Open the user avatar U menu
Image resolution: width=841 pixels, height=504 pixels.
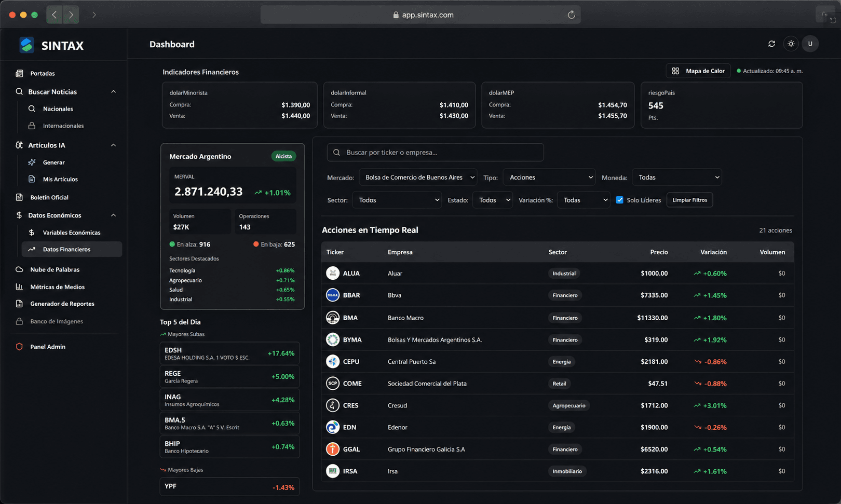pos(810,44)
